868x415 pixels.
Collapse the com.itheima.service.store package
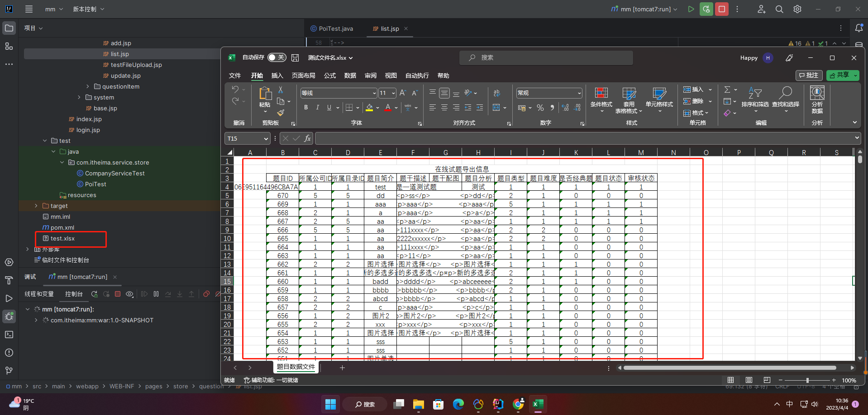click(x=62, y=162)
